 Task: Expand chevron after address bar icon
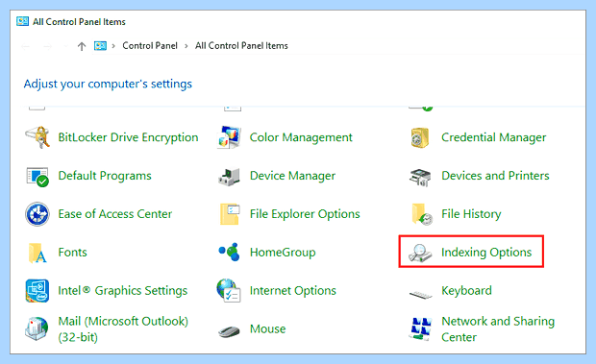point(113,46)
